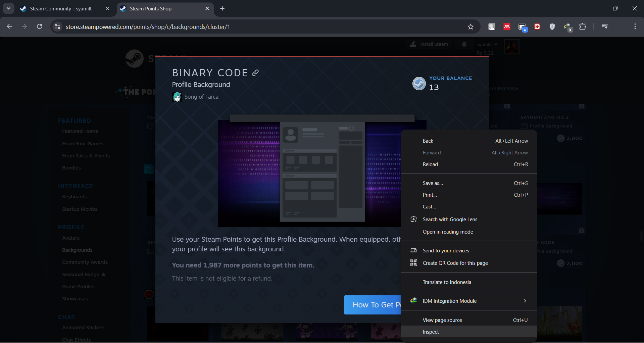Screen dimensions: 644x343
Task: Open Seasonal Badge in the sidebar
Action: (x=84, y=275)
